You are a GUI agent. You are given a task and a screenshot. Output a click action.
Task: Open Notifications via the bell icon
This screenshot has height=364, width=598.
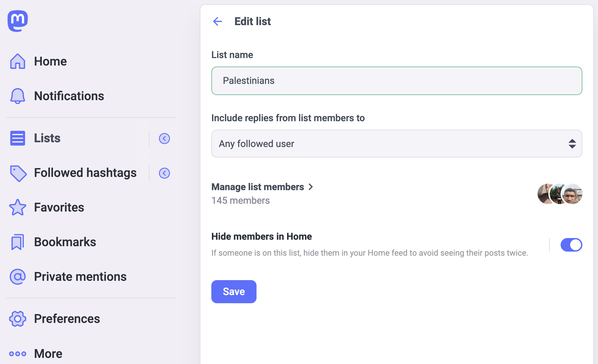17,96
